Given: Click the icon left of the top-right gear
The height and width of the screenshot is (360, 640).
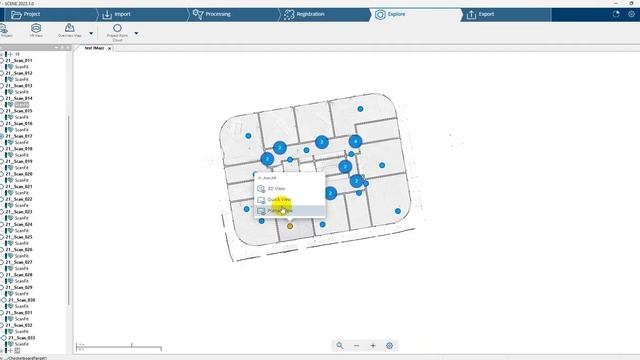Looking at the screenshot, I should [616, 14].
